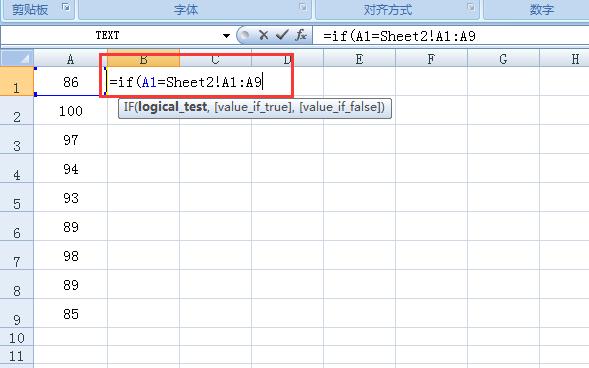
Task: Select row 4 header
Action: pos(17,168)
